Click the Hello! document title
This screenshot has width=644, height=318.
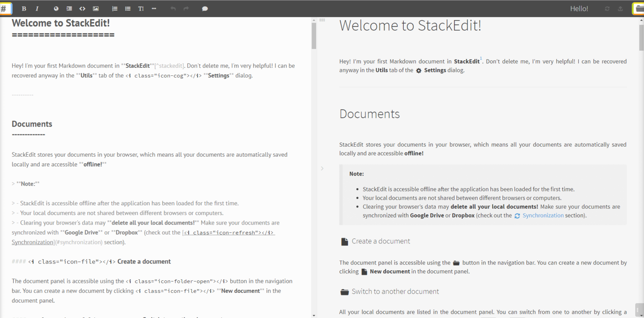point(579,8)
